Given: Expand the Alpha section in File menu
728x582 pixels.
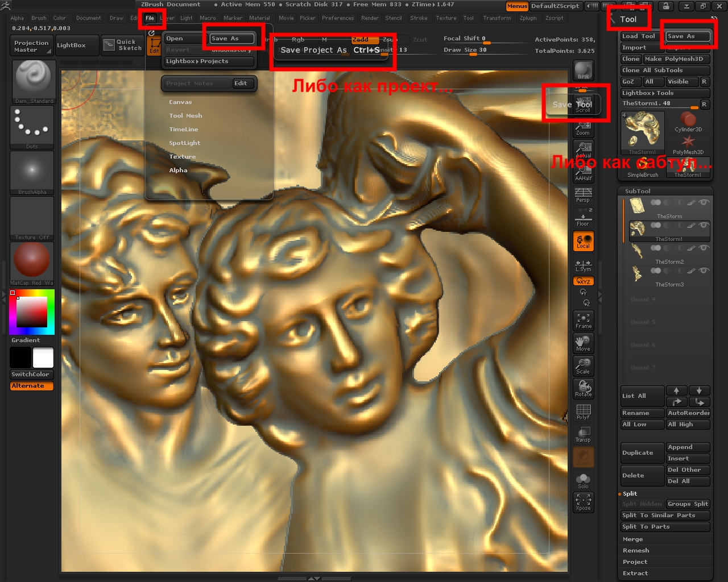Looking at the screenshot, I should [178, 171].
